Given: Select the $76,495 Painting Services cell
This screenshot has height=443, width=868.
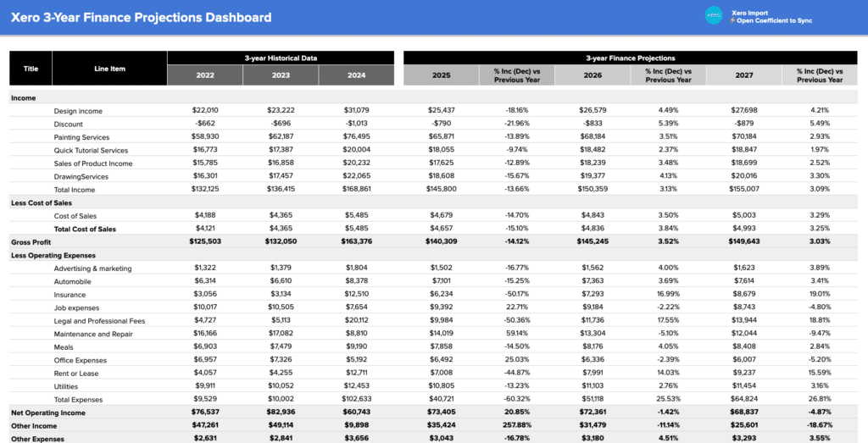Looking at the screenshot, I should click(x=357, y=137).
